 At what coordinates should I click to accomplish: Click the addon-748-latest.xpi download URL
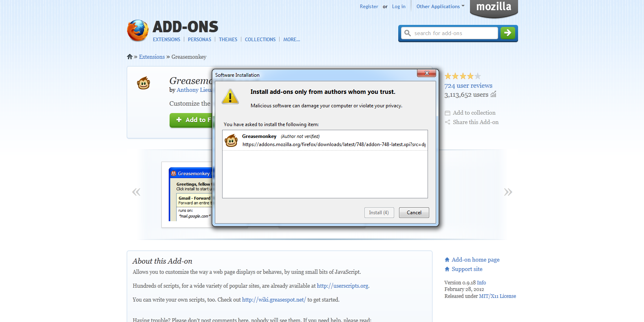334,144
